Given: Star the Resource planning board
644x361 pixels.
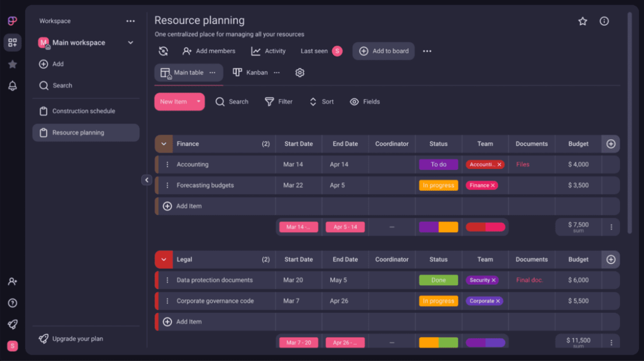Looking at the screenshot, I should point(583,21).
